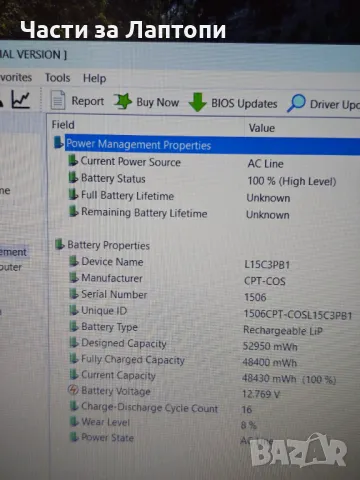This screenshot has width=360, height=480.
Task: Click the Battery Status row icon
Action: (73, 177)
